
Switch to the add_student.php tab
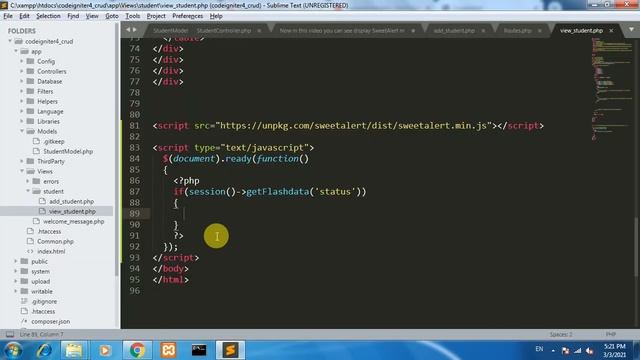[x=454, y=31]
